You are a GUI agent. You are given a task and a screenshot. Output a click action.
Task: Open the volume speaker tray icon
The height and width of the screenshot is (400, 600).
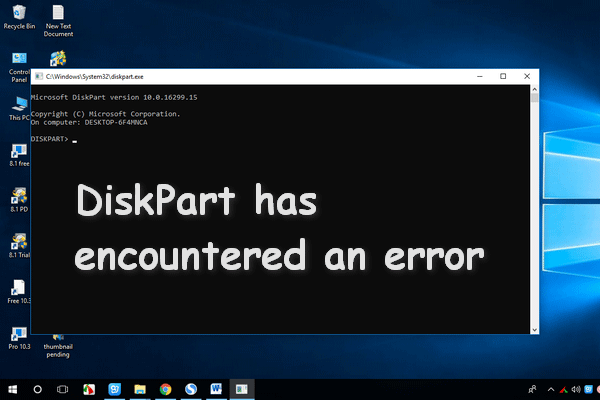click(x=576, y=390)
